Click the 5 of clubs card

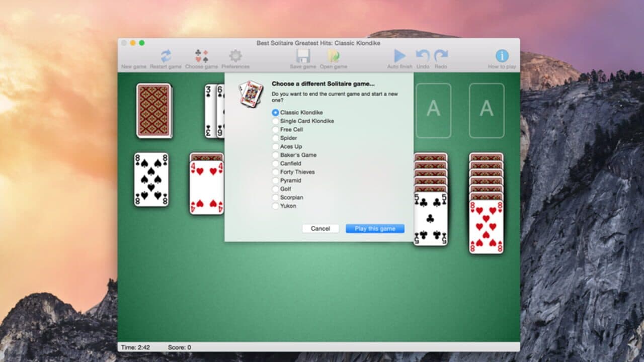pyautogui.click(x=431, y=219)
